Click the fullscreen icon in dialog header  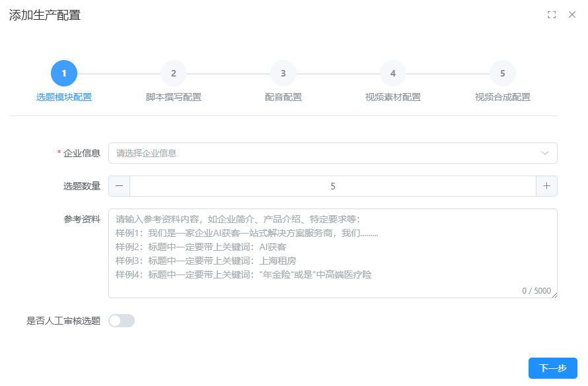[x=552, y=15]
